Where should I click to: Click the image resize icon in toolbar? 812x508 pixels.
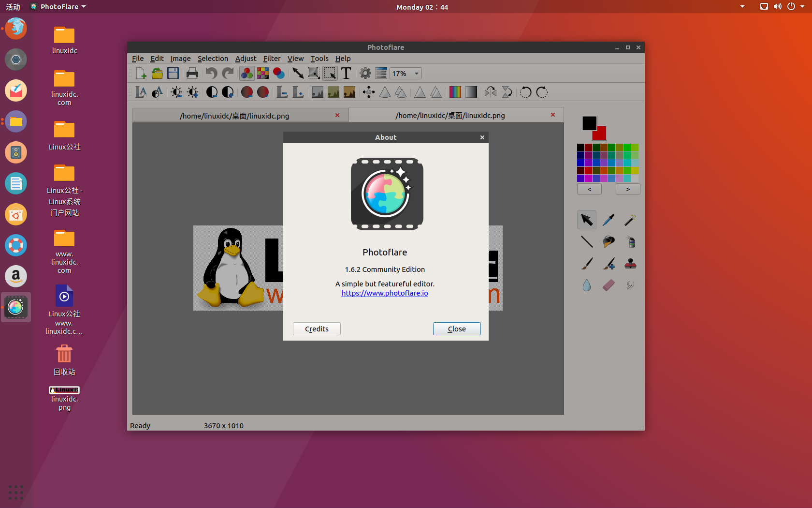[314, 73]
